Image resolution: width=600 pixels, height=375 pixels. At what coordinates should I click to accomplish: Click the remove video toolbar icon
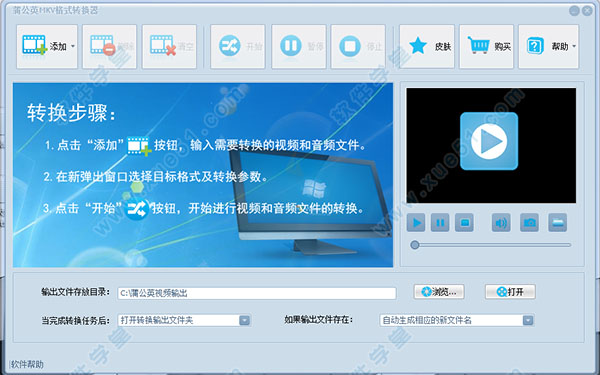(103, 46)
